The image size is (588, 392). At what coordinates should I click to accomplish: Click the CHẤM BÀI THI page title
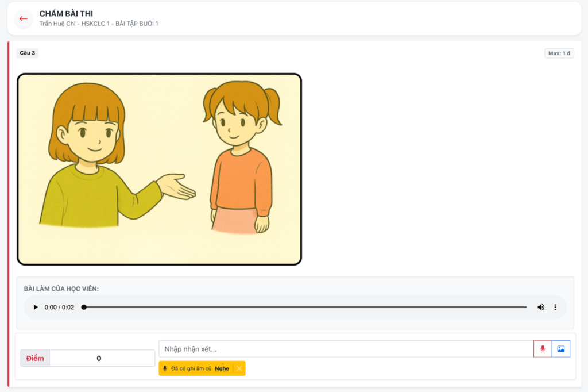[x=66, y=14]
